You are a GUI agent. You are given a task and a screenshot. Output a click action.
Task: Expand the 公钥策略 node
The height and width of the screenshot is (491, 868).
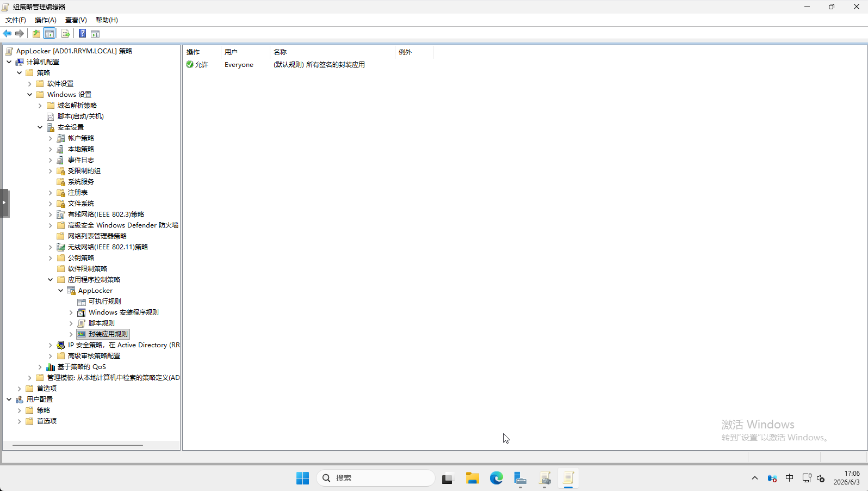click(x=51, y=258)
